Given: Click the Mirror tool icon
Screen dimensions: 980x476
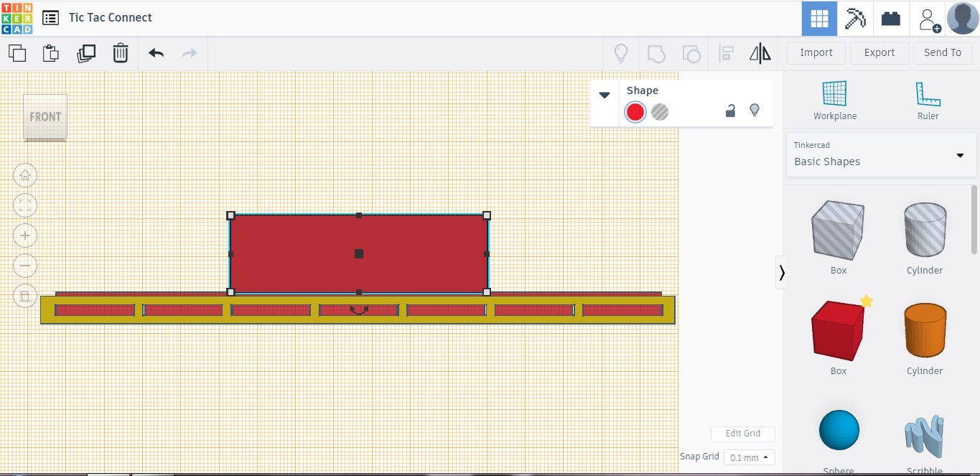Looking at the screenshot, I should click(760, 53).
